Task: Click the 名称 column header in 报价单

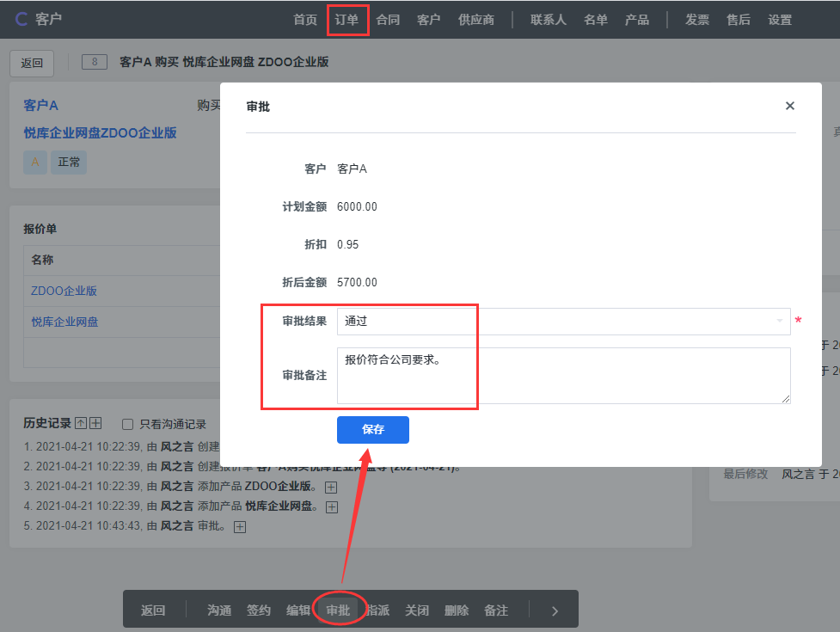Action: coord(42,260)
